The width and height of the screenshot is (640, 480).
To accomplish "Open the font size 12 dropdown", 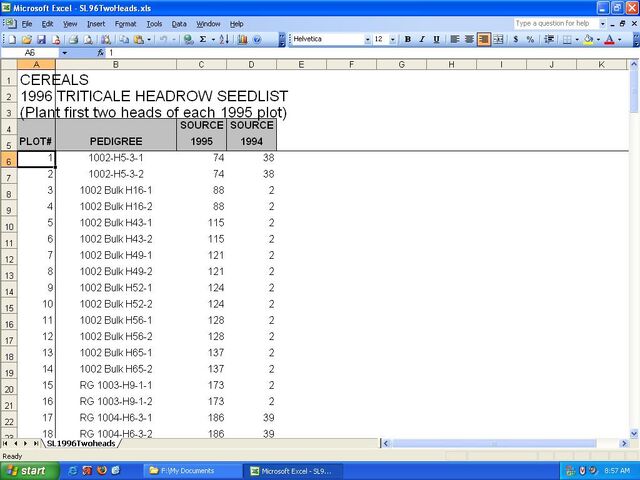I will coord(393,40).
